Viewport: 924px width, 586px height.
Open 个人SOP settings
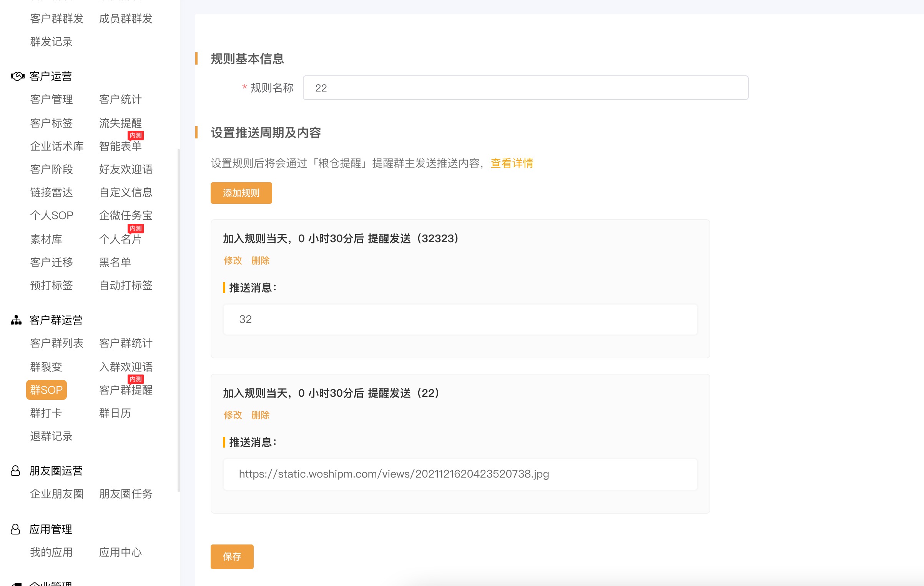coord(51,215)
